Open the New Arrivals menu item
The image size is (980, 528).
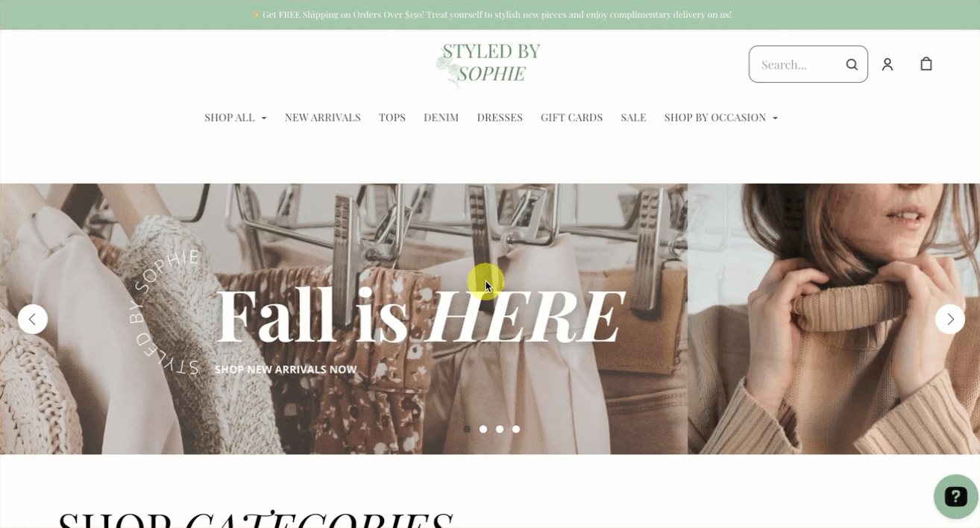click(323, 118)
